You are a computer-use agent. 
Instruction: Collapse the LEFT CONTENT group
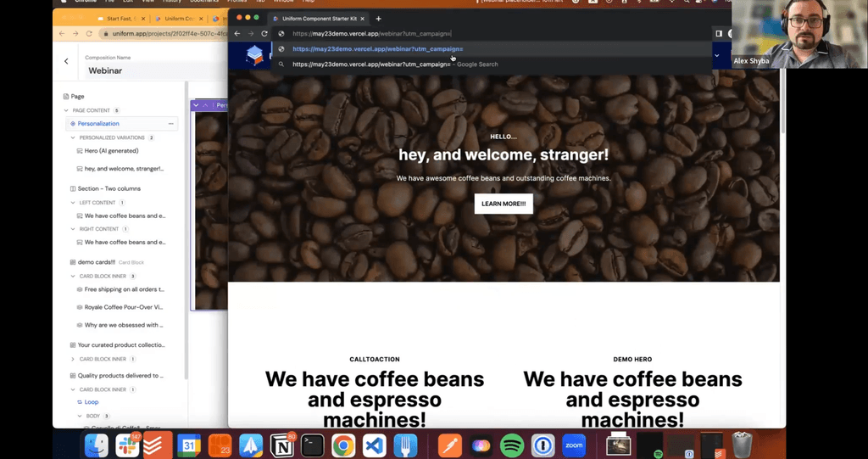(x=73, y=203)
